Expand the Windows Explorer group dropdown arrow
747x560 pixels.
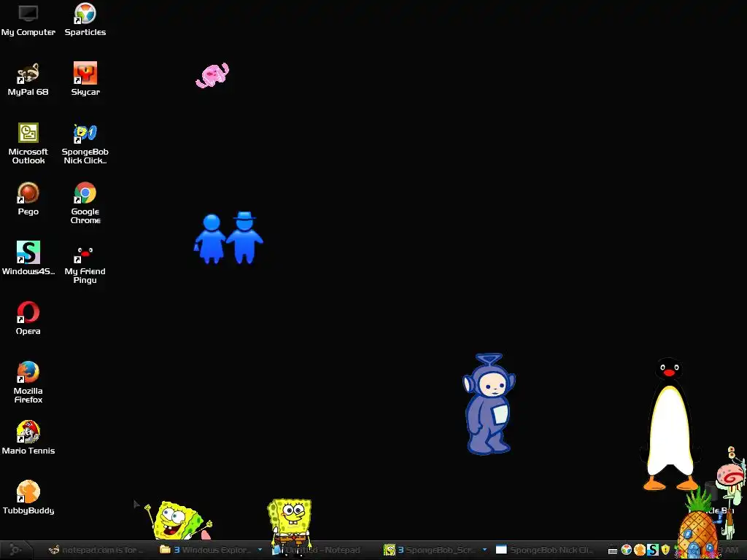(260, 550)
